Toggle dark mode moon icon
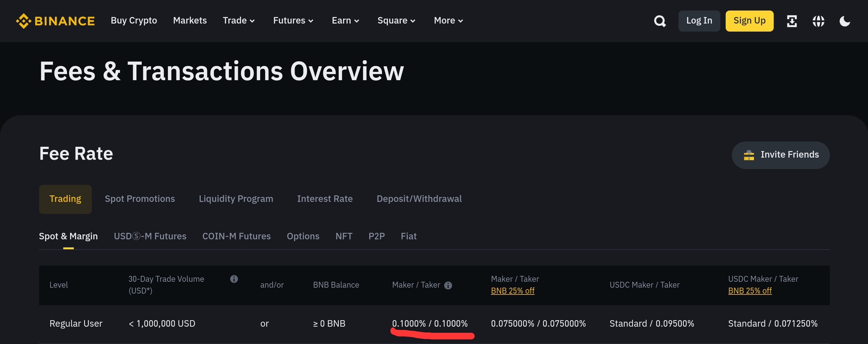The image size is (868, 344). [x=844, y=21]
